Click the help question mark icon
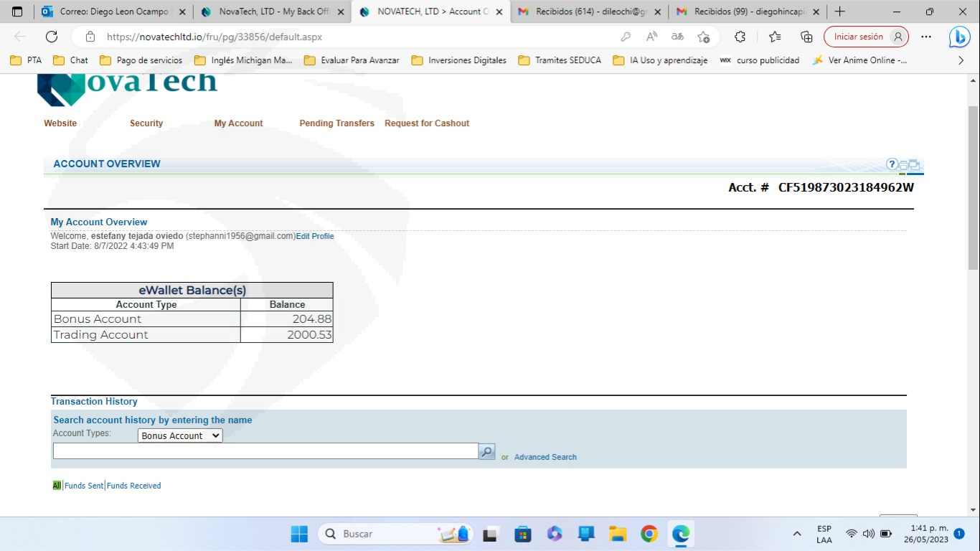Screen dimensions: 980x551 click(x=892, y=164)
